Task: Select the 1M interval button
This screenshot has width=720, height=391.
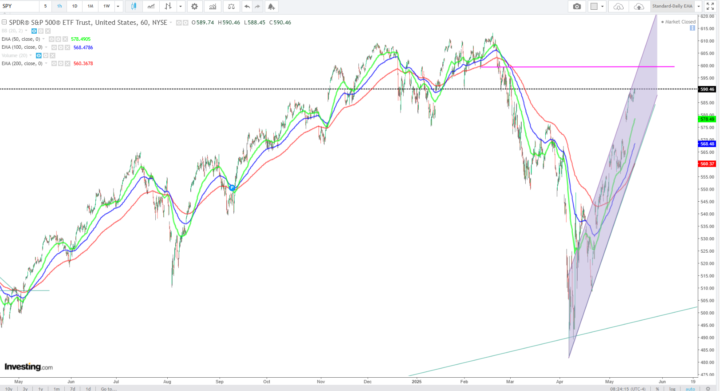Action: [90, 6]
